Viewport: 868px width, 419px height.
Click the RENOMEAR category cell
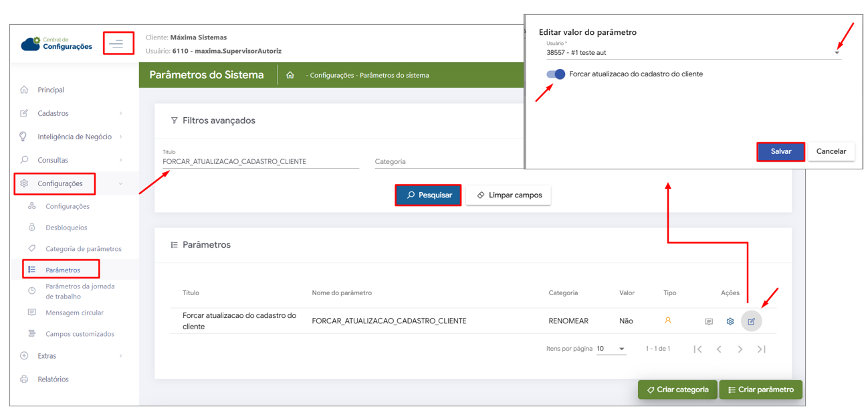pos(568,321)
